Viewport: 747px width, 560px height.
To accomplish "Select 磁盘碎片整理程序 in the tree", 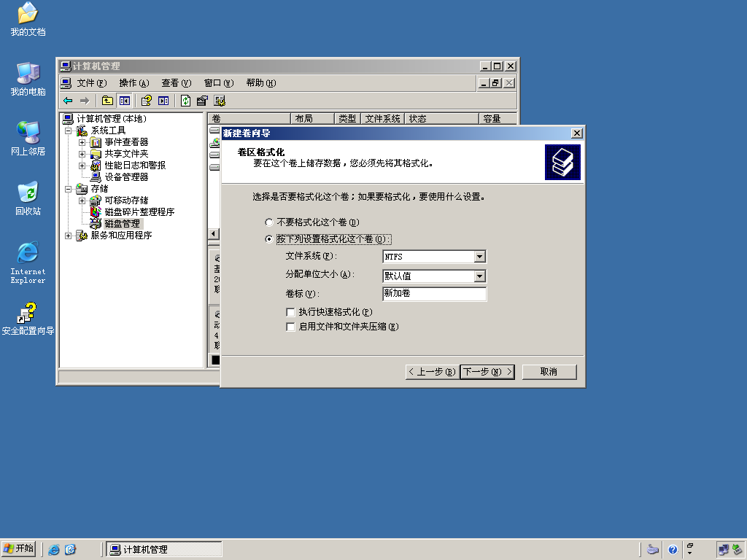I will coord(139,212).
